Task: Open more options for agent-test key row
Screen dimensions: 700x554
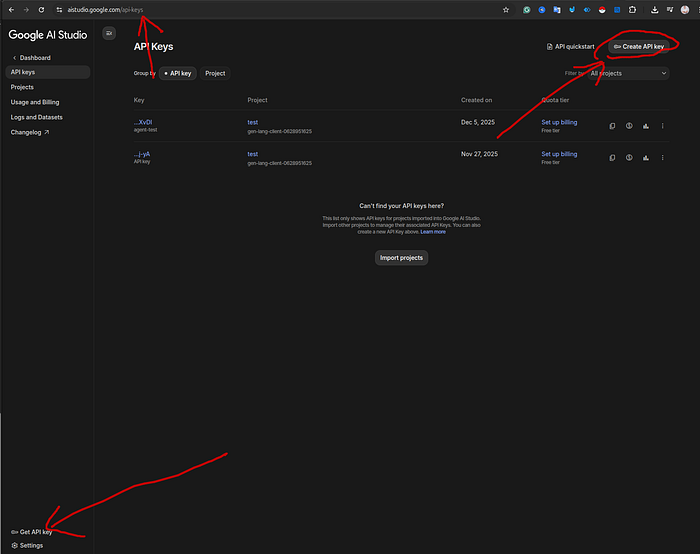Action: [x=662, y=126]
